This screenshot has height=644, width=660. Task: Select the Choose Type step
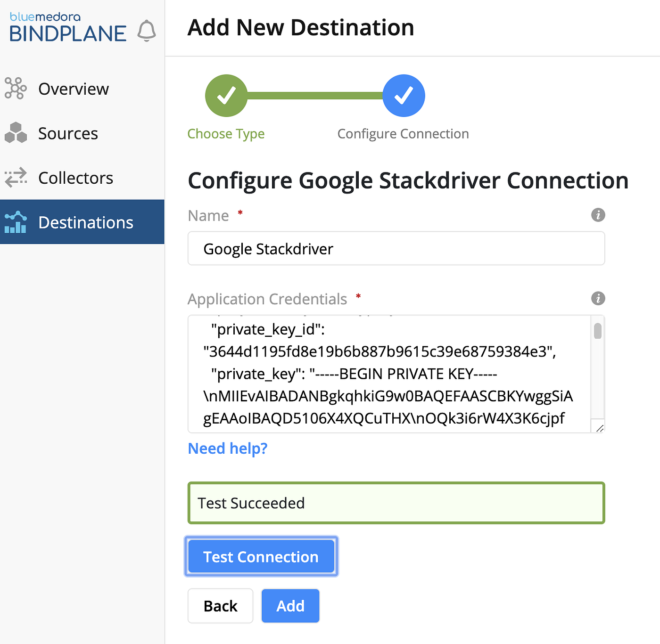226,133
